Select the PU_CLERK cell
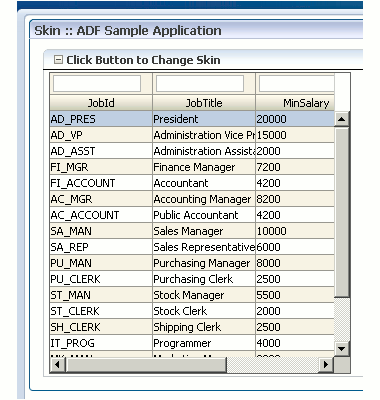 101,279
